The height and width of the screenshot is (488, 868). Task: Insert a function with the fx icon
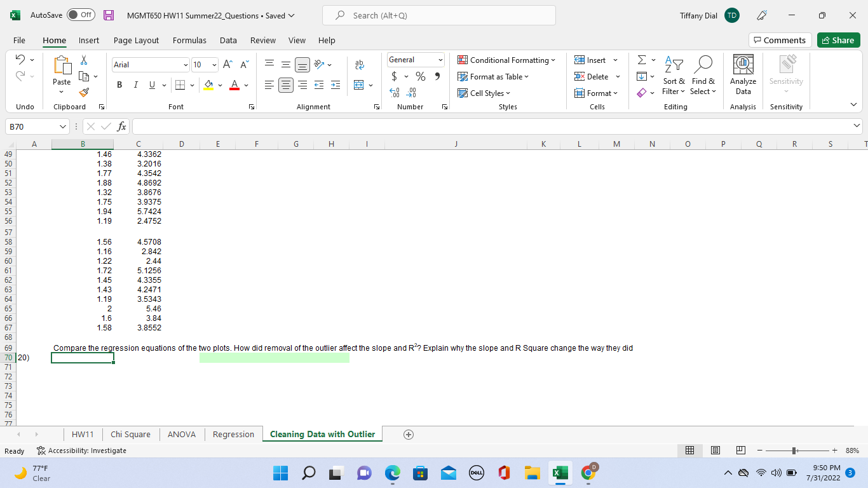click(x=121, y=127)
